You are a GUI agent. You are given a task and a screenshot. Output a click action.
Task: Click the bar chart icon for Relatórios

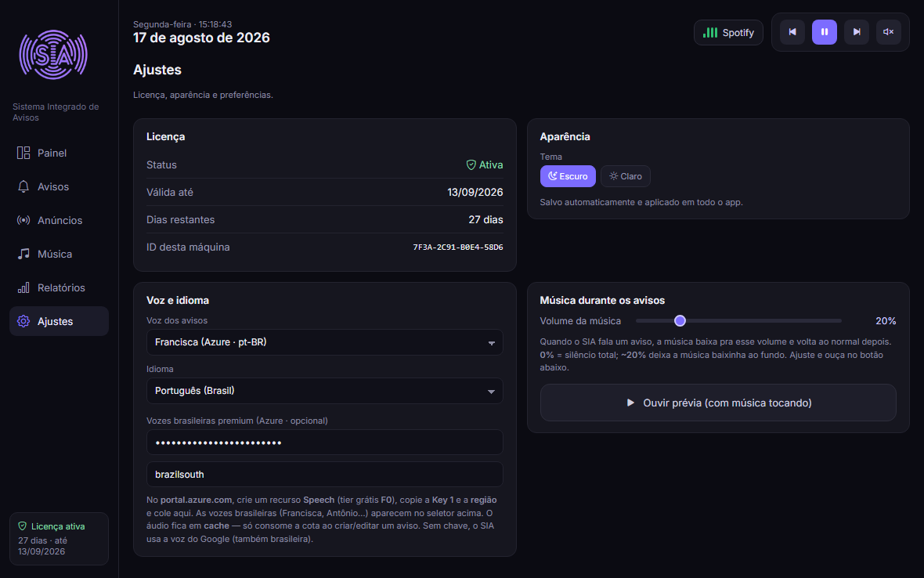pos(23,287)
